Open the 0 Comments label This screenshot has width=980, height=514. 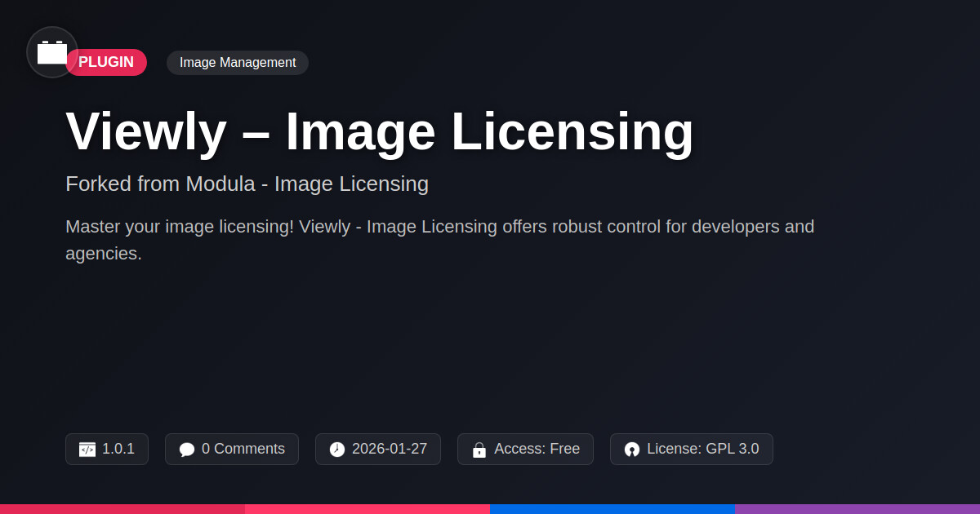pos(243,449)
